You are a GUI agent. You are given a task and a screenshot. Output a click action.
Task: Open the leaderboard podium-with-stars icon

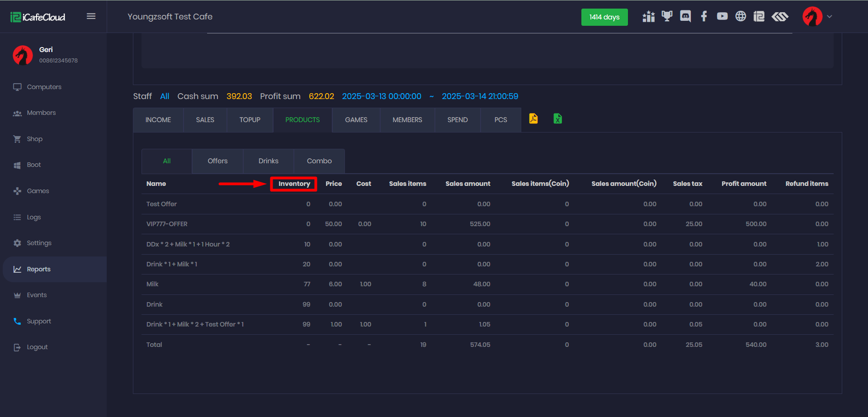point(649,17)
